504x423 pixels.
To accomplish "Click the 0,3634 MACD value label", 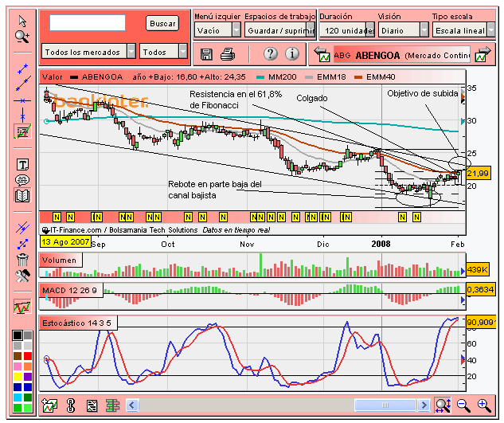I will point(480,289).
